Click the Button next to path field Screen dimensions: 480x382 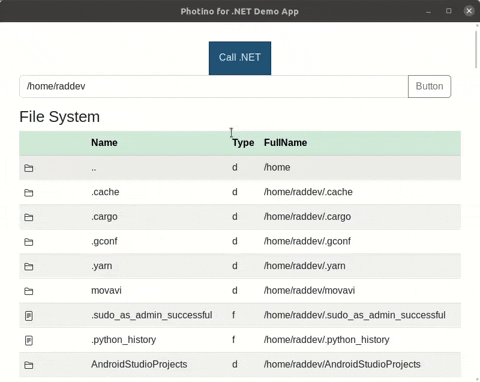429,86
